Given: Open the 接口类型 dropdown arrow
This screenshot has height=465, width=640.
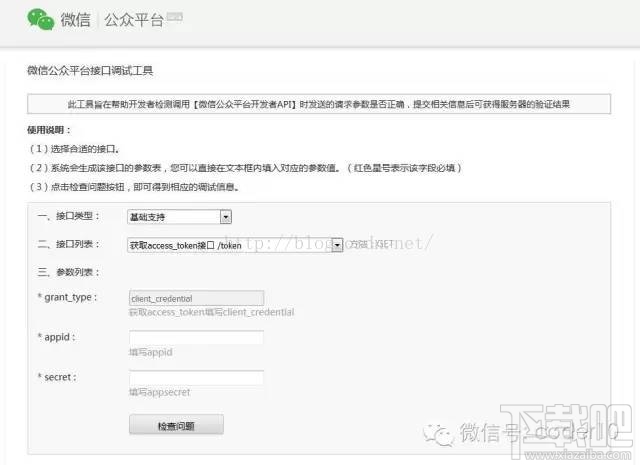Looking at the screenshot, I should pos(226,217).
